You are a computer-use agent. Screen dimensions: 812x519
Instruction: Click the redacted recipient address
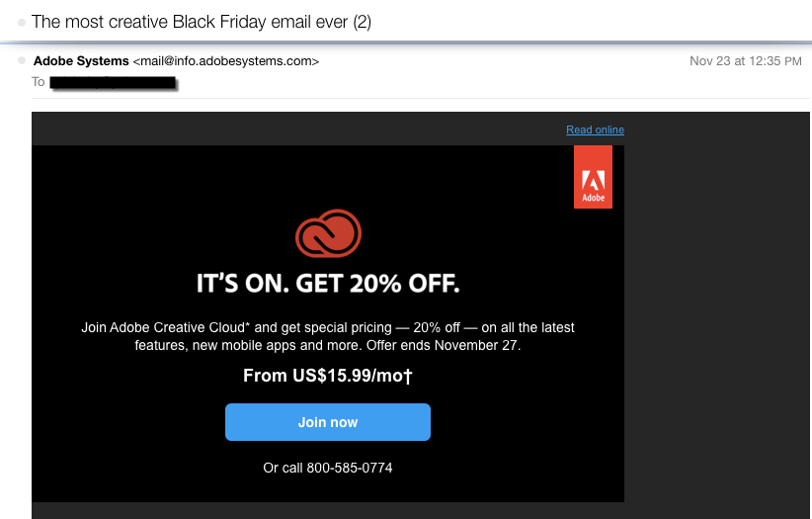114,83
